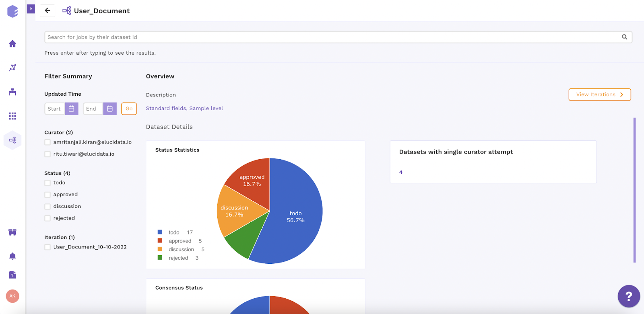This screenshot has height=314, width=644.
Task: Click the Go button for time filter
Action: point(129,109)
